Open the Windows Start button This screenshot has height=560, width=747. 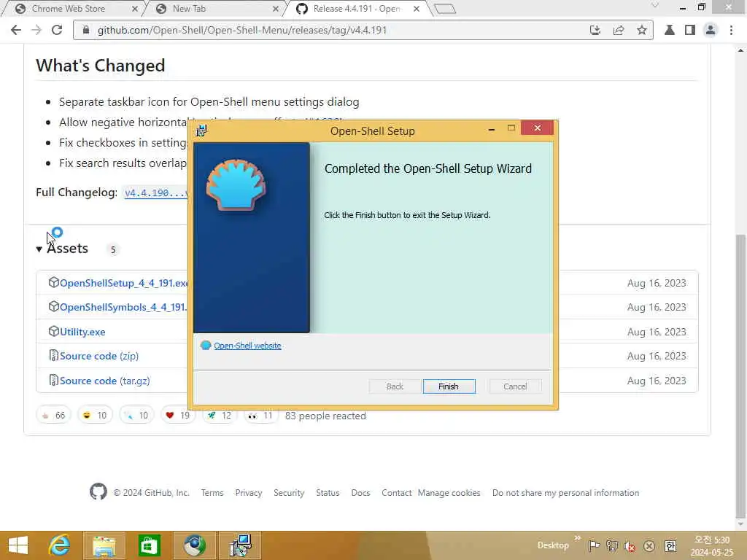pyautogui.click(x=18, y=545)
